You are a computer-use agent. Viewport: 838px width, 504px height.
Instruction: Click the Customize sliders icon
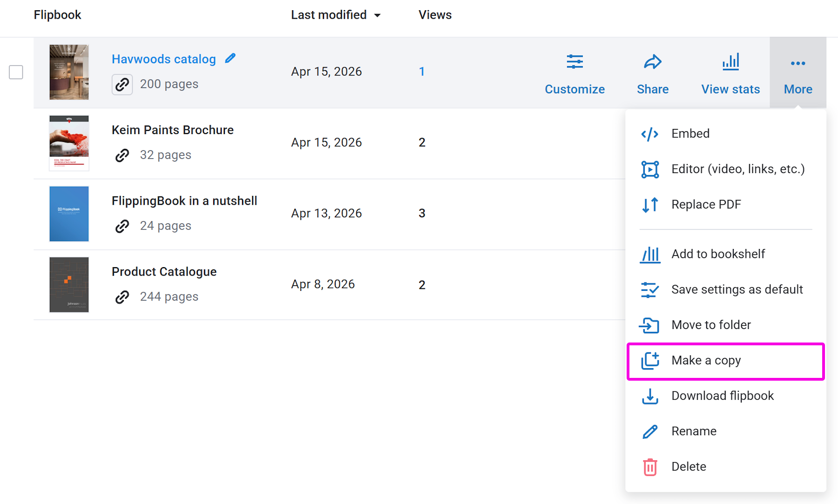574,62
